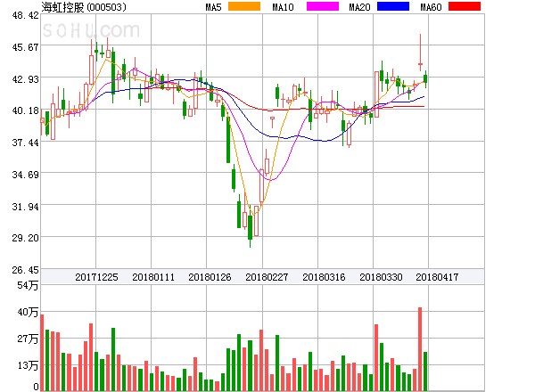This screenshot has height=392, width=535.
Task: Select the 20180330 date marker
Action: click(381, 277)
